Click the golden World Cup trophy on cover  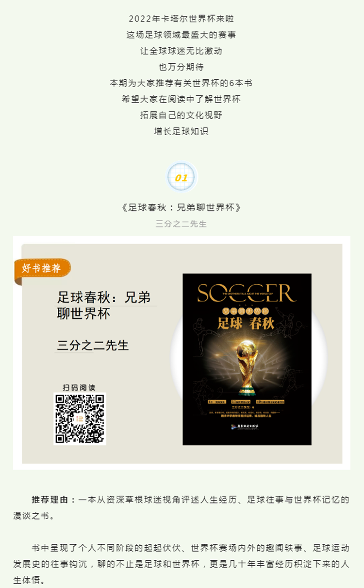(x=247, y=364)
